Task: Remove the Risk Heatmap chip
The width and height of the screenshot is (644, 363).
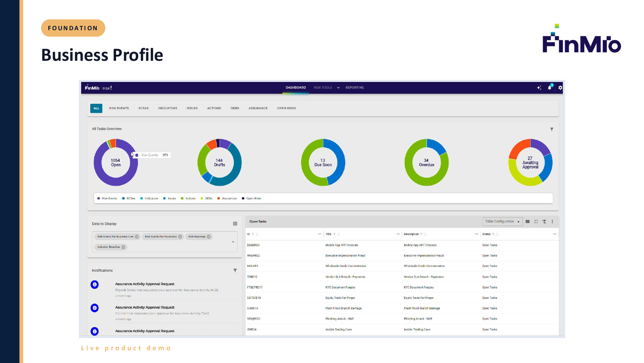Action: pyautogui.click(x=209, y=237)
